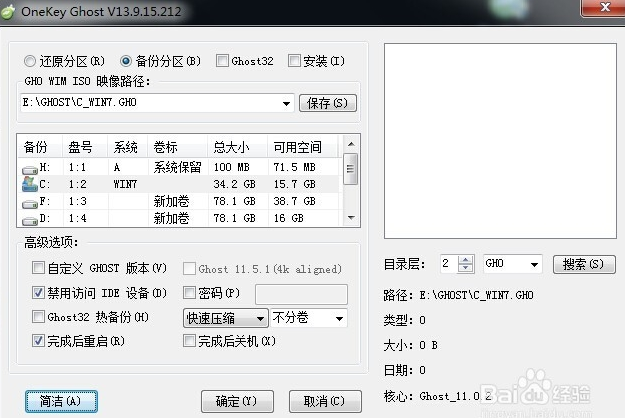This screenshot has height=418, width=625.
Task: Select the D: drive icon in partition list
Action: pyautogui.click(x=30, y=220)
